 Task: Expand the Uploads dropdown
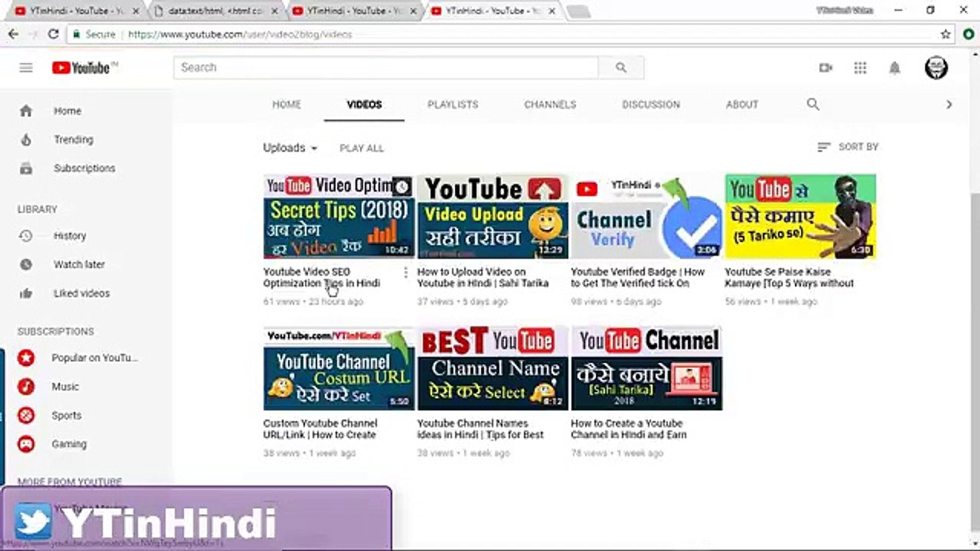click(x=290, y=147)
